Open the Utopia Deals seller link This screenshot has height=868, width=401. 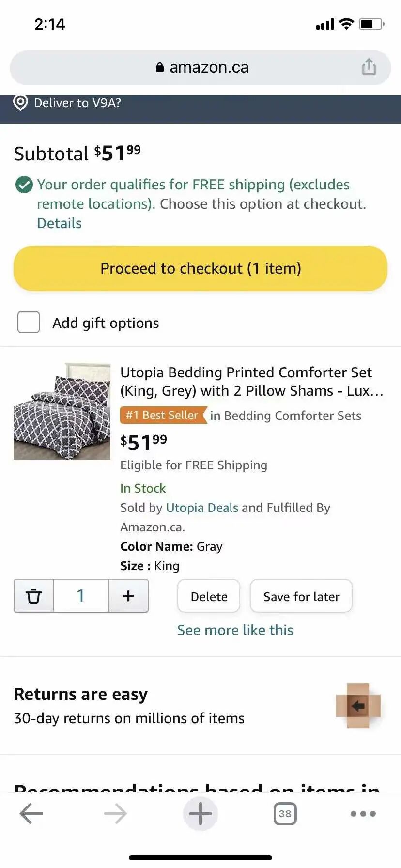coord(202,508)
